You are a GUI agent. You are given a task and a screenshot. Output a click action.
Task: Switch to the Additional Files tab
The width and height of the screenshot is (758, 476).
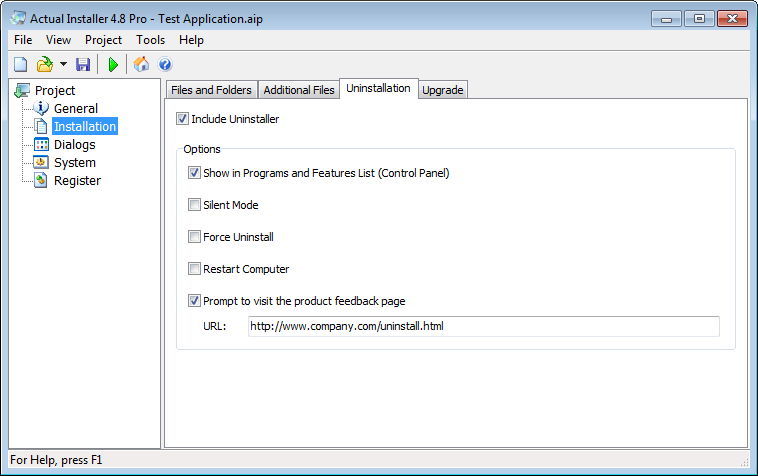pos(299,90)
